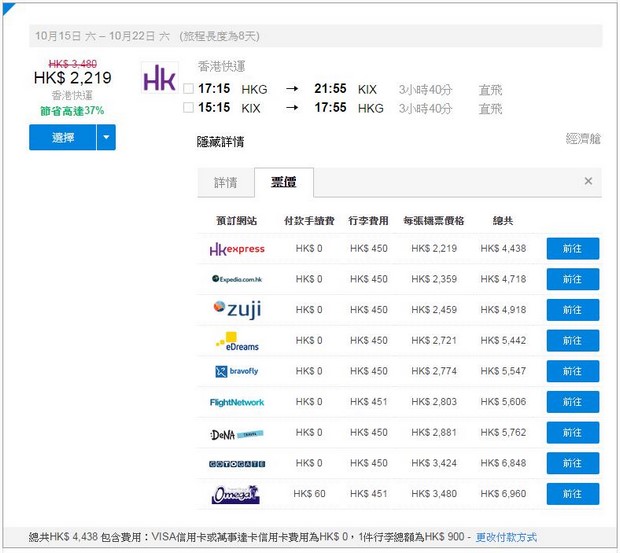This screenshot has height=553, width=620.
Task: Click the HK$ 60 payment fee in Omega row
Action: tap(309, 494)
